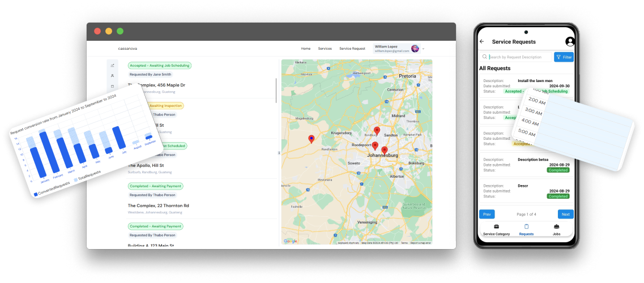The image size is (644, 283).
Task: Tap the blue Filter button
Action: (x=564, y=57)
